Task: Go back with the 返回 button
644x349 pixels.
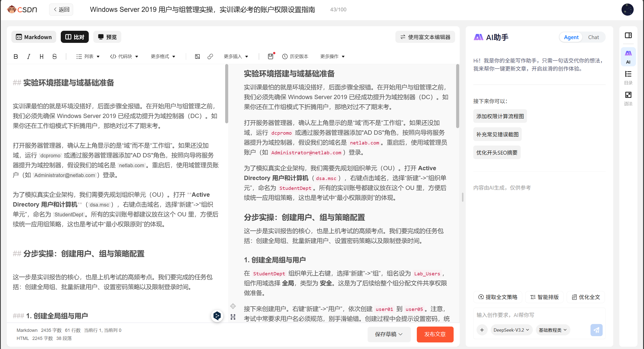Action: [61, 10]
